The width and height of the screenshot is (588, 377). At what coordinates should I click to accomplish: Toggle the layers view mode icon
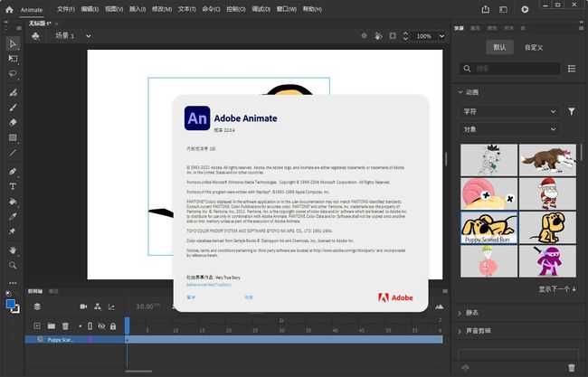tap(37, 306)
